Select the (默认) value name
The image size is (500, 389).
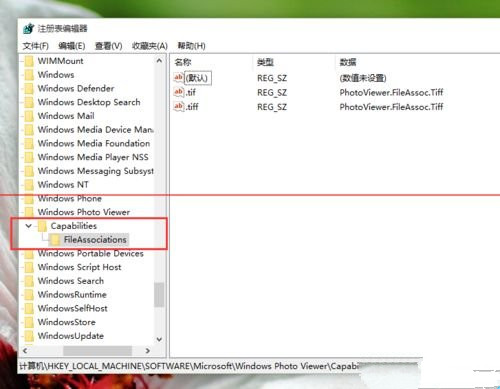[x=198, y=78]
